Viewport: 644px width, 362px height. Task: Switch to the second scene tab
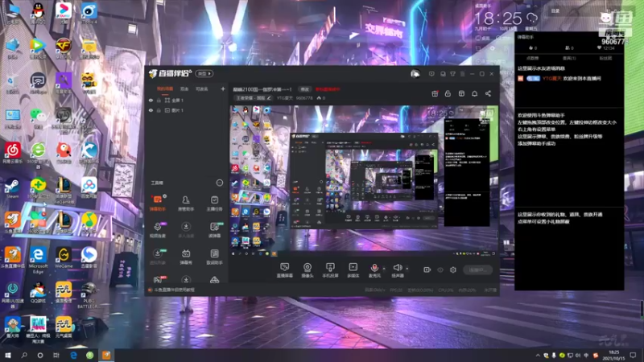pyautogui.click(x=184, y=88)
